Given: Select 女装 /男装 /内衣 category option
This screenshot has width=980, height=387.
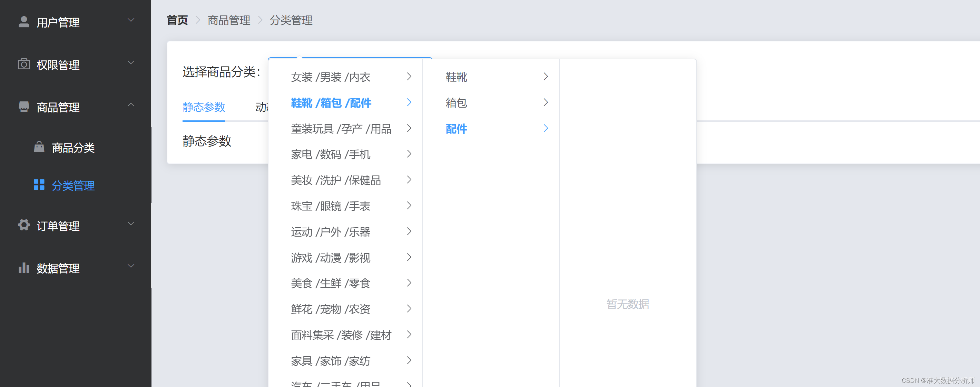Looking at the screenshot, I should coord(330,77).
